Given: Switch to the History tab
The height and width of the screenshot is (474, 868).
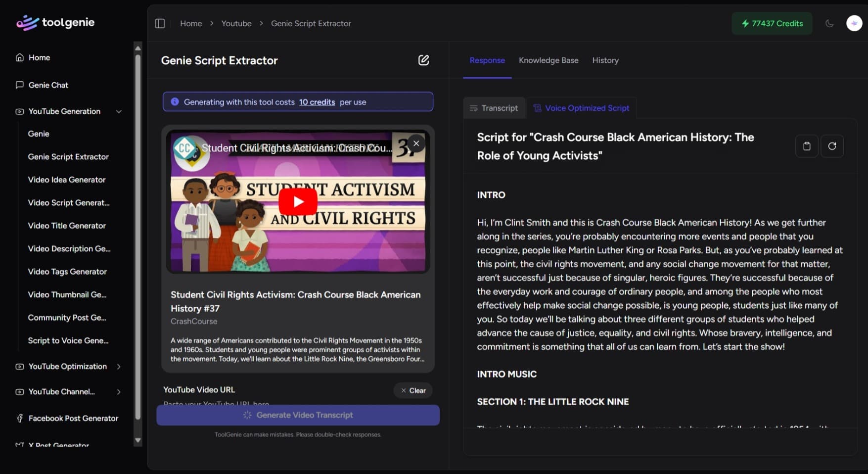Looking at the screenshot, I should click(x=605, y=60).
